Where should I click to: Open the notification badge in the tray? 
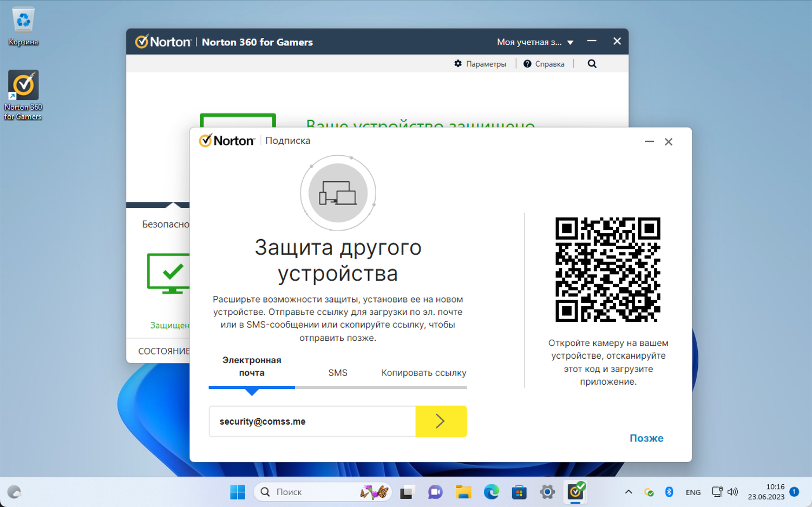click(x=794, y=492)
